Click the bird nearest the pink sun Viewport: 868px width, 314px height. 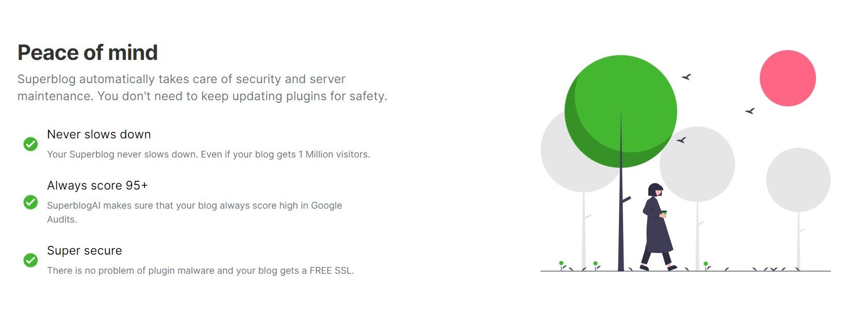point(750,111)
